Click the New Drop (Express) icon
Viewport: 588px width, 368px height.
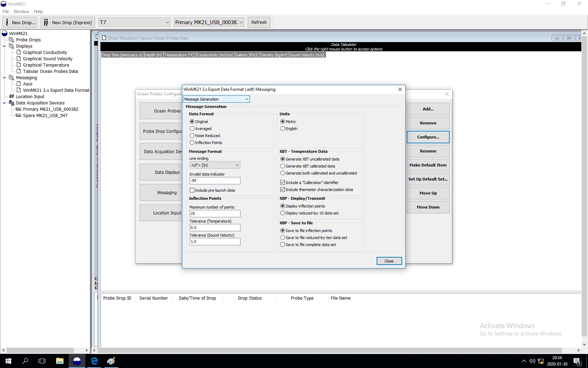[46, 22]
